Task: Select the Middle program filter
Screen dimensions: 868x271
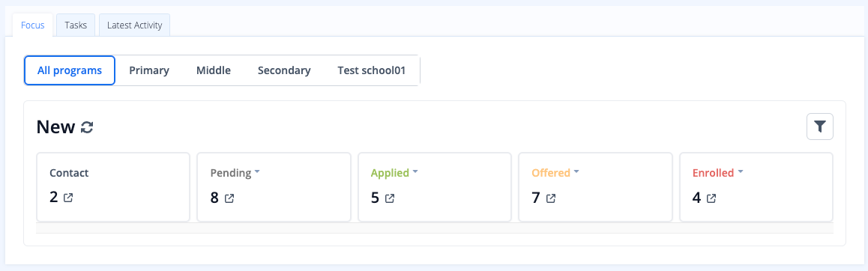Action: pyautogui.click(x=214, y=70)
